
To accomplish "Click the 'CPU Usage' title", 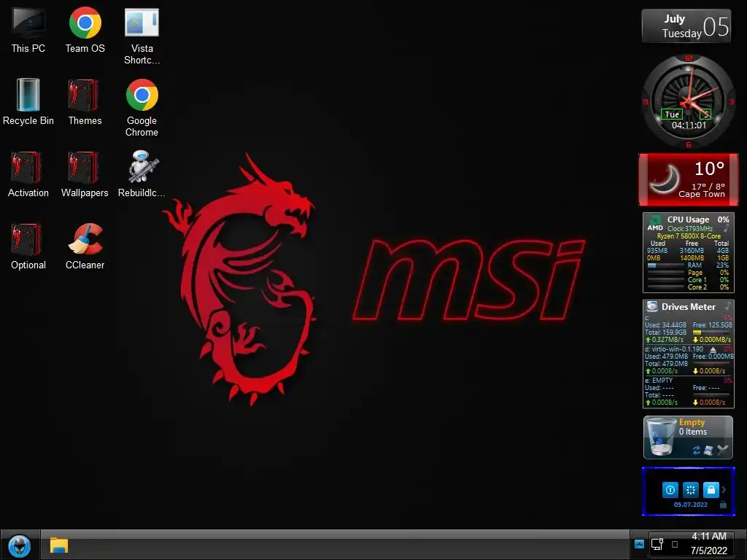I will click(688, 219).
